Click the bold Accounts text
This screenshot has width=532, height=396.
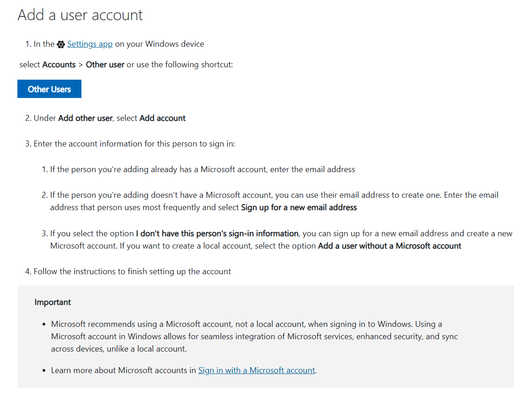pyautogui.click(x=59, y=65)
